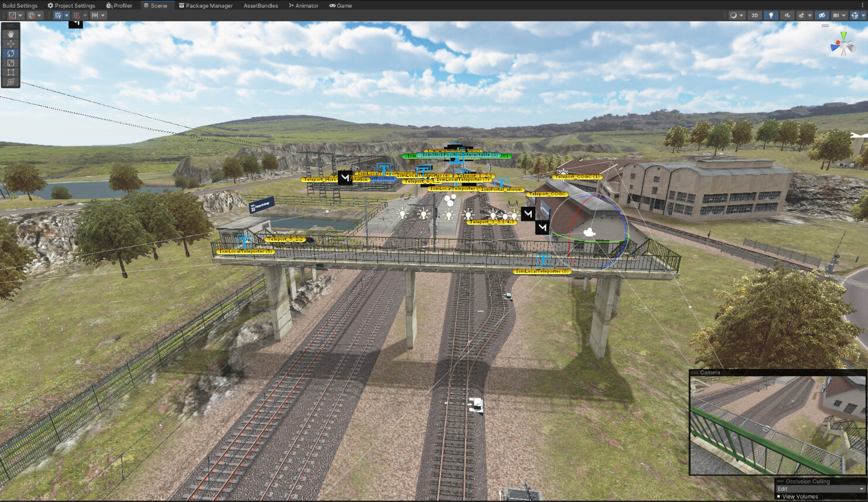Click the IsmLocalTeleporter (0) label
Viewport: 868px width, 502px height.
[x=542, y=271]
